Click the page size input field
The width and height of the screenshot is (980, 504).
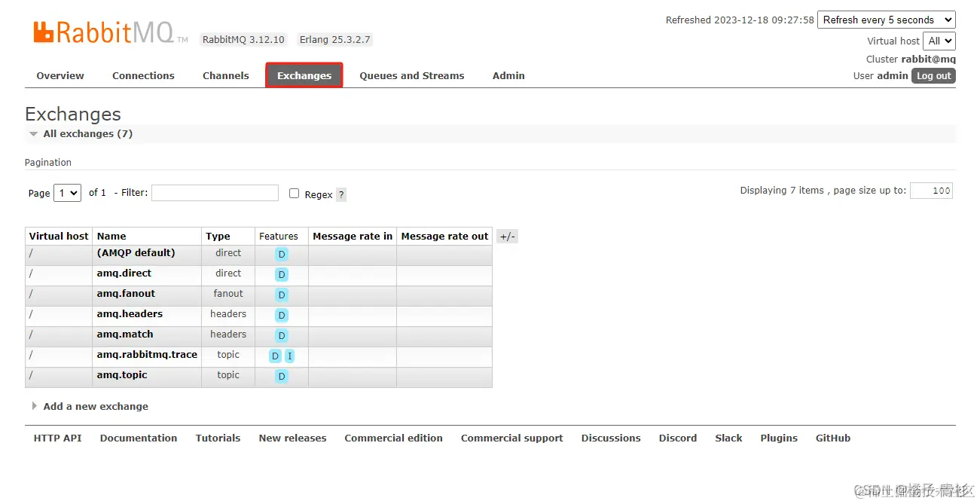[931, 191]
